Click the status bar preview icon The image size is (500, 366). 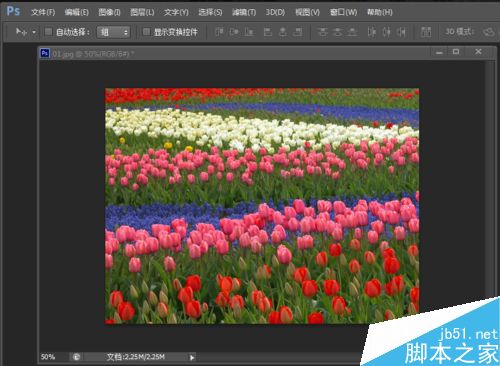point(76,357)
